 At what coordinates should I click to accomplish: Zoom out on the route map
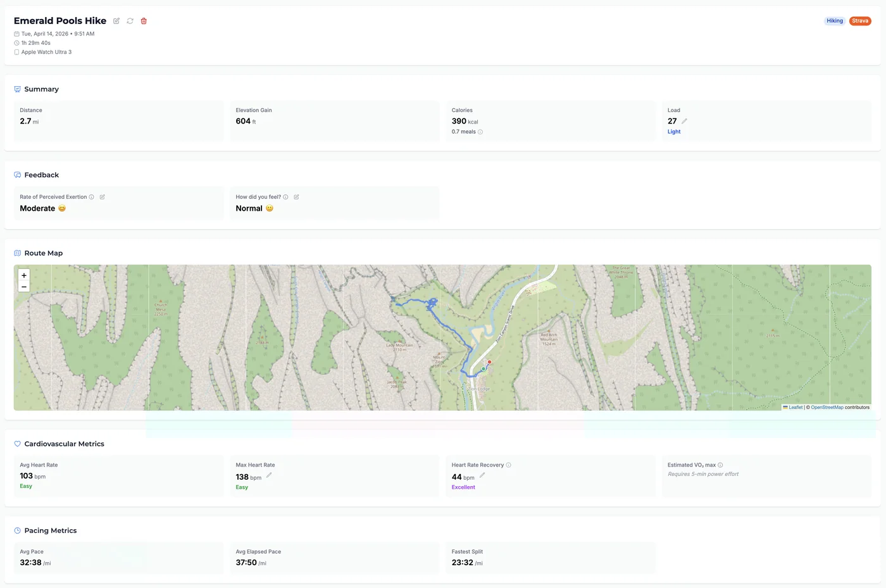pyautogui.click(x=24, y=287)
